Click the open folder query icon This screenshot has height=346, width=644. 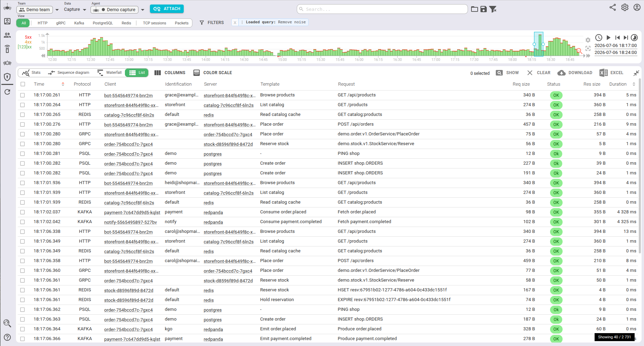(x=475, y=9)
